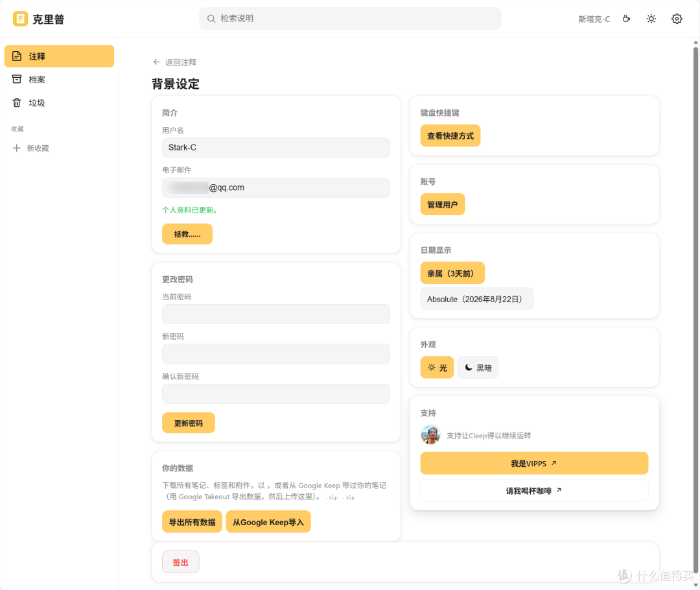The image size is (700, 590).
Task: Open 查看快捷方式 shortcuts button
Action: click(450, 136)
